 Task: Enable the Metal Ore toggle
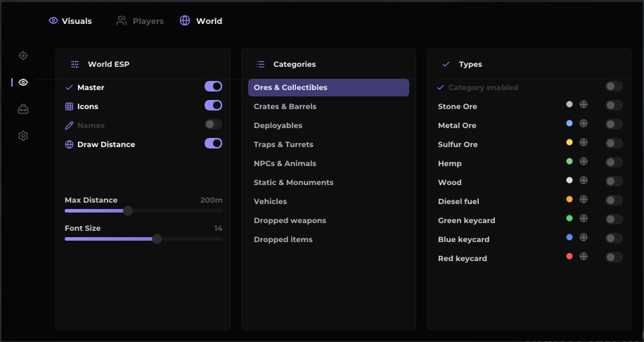(x=614, y=124)
